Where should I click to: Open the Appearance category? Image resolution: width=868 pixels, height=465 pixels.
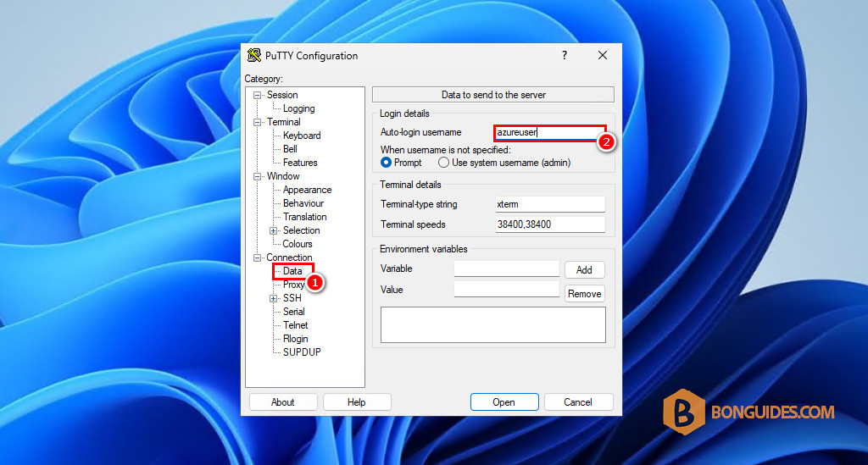(x=307, y=190)
